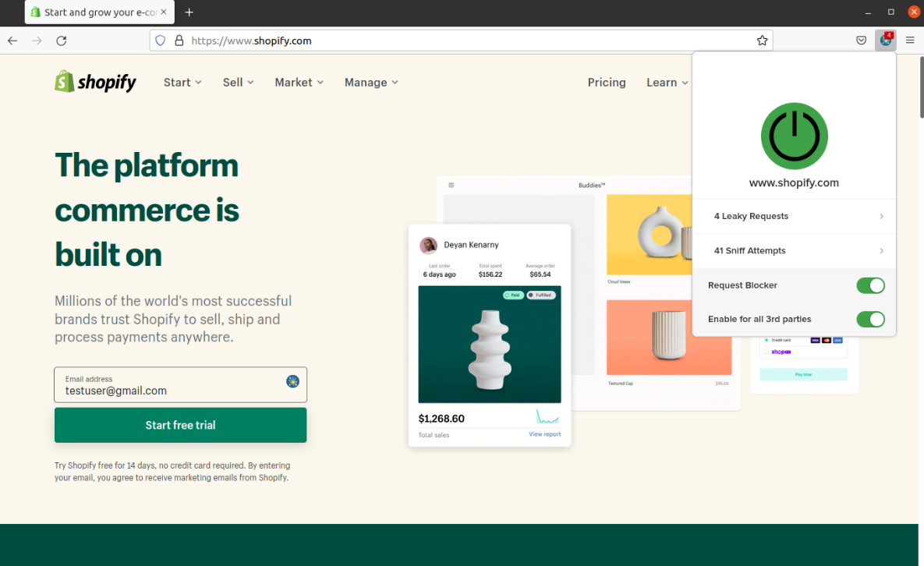Click the URL address bar
The image size is (924, 566).
(x=461, y=41)
